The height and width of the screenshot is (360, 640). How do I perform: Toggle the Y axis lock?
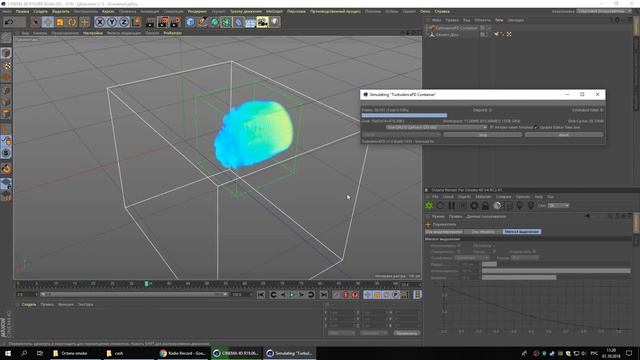pyautogui.click(x=112, y=22)
